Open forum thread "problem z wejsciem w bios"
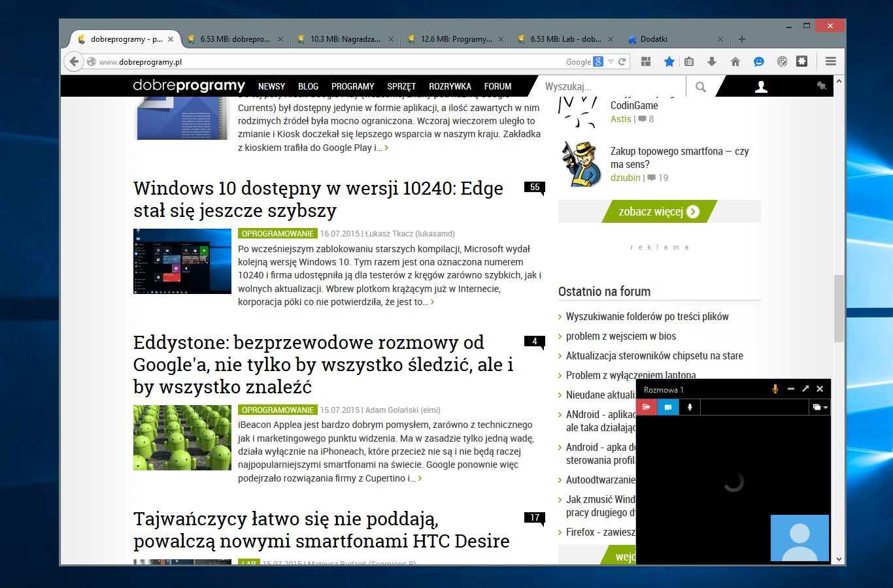This screenshot has width=893, height=588. [621, 336]
